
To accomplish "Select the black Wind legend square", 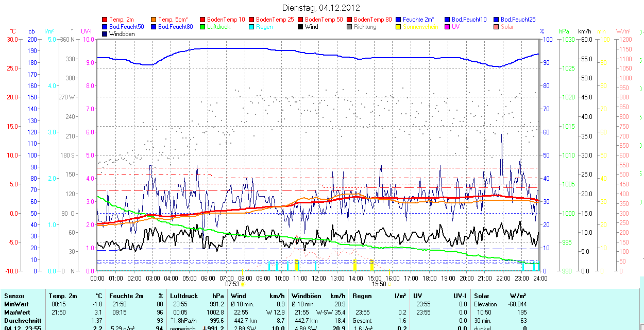I will [x=301, y=27].
